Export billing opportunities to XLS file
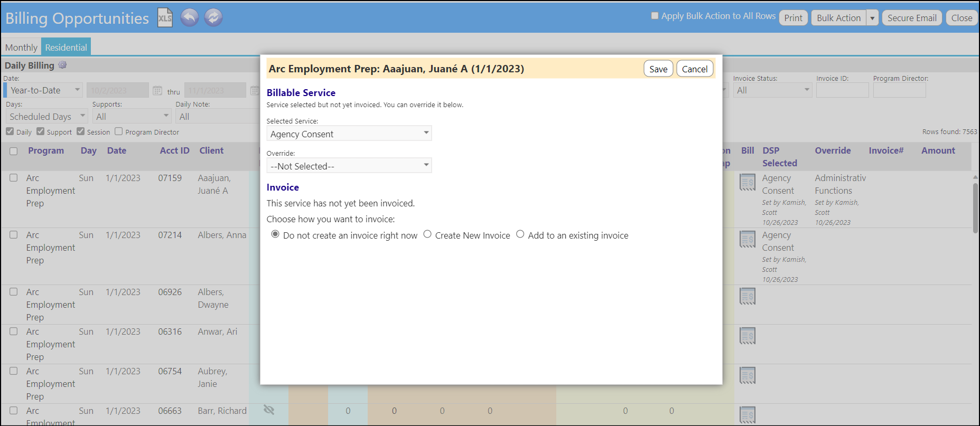This screenshot has height=426, width=980. pyautogui.click(x=165, y=17)
